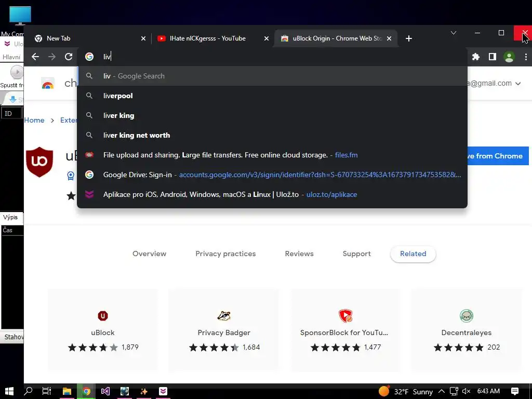Show hidden system tray icons
This screenshot has height=399, width=532.
click(x=442, y=391)
